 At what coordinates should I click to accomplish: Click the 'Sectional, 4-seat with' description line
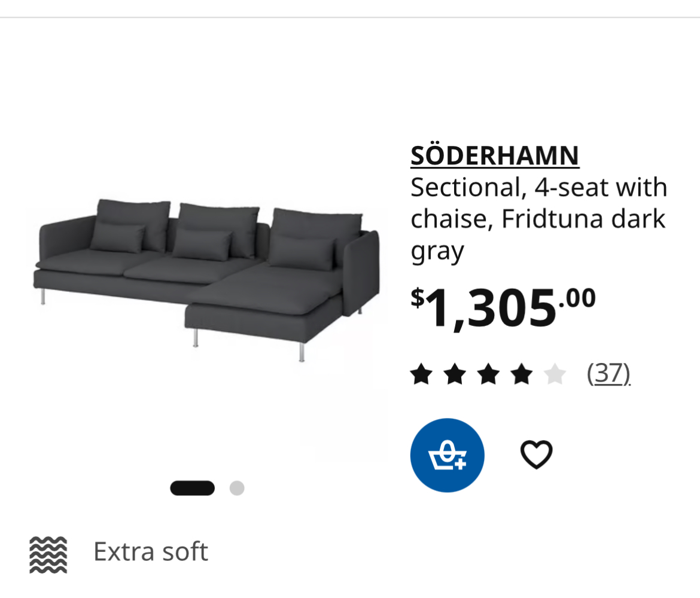538,188
